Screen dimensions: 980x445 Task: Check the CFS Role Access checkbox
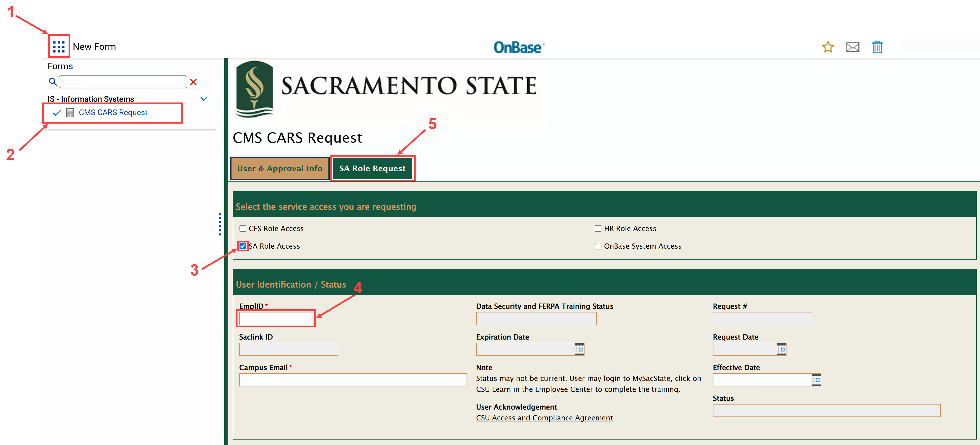tap(243, 228)
